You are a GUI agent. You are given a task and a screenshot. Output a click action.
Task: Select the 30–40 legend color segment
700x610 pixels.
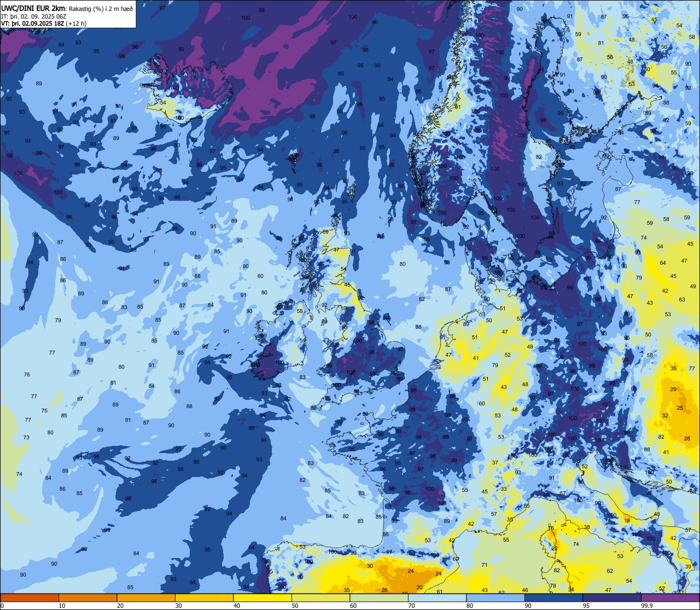point(204,598)
